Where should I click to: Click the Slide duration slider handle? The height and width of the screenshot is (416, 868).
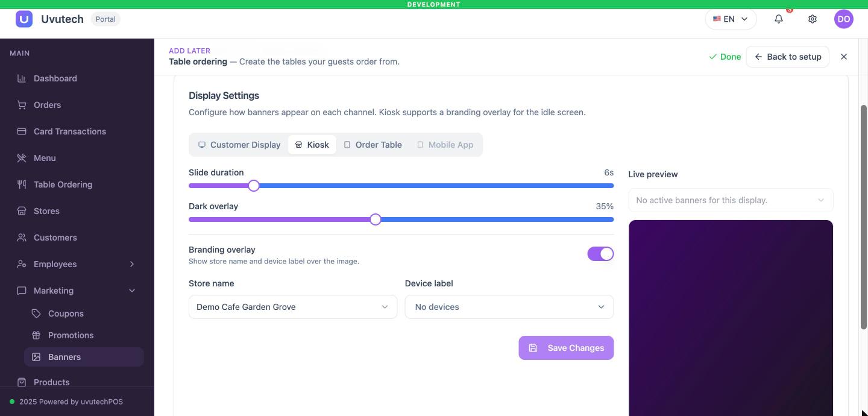coord(254,186)
